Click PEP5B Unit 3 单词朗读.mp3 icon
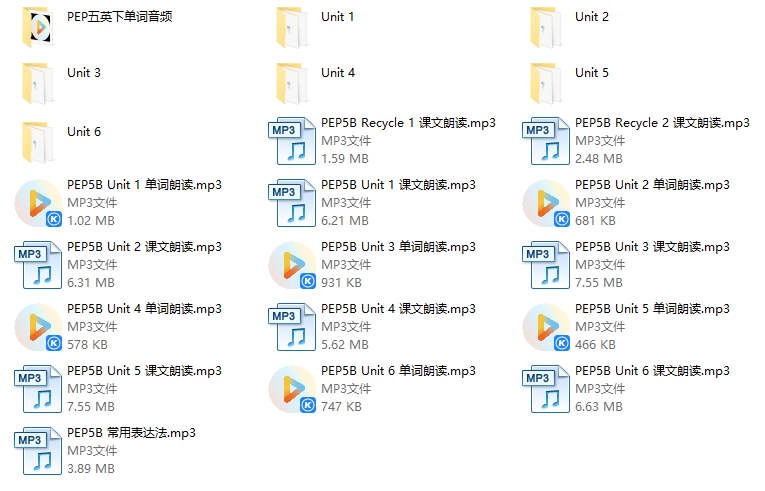Screen dimensions: 765x491 pos(292,265)
